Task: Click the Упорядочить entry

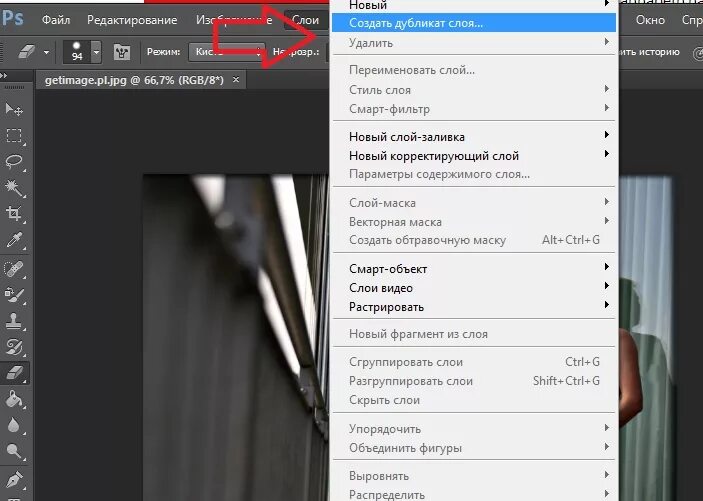Action: (x=474, y=429)
